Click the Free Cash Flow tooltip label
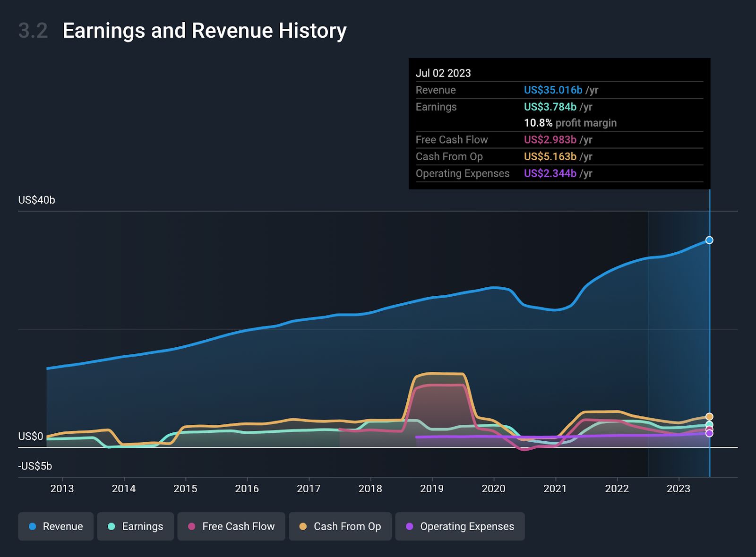 point(452,140)
